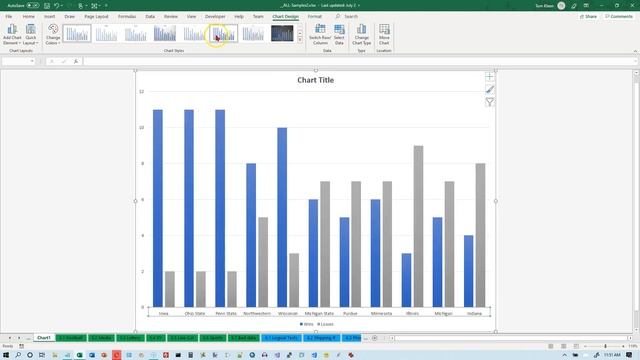Click the Excel icon in taskbar
The image size is (640, 360).
tap(79, 355)
